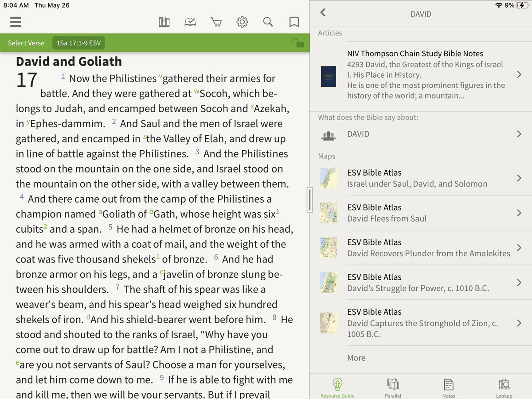Tap the David and Goliath heading

pyautogui.click(x=69, y=61)
